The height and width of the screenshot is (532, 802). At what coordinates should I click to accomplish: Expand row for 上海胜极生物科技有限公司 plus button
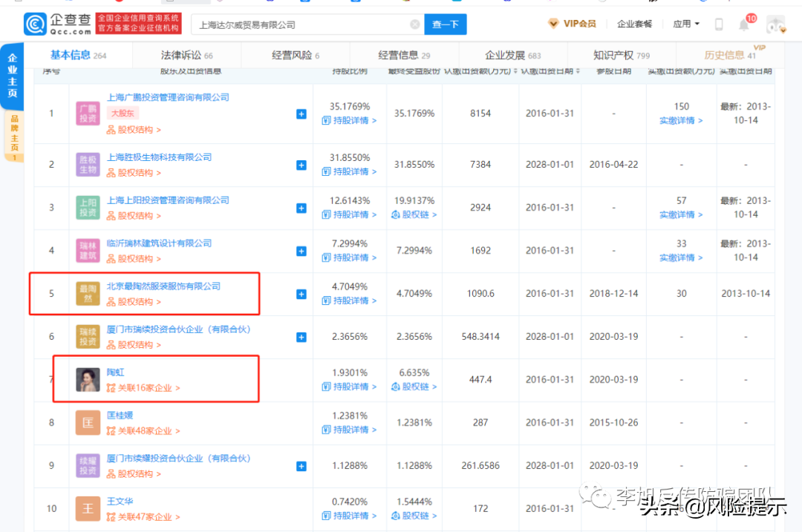pyautogui.click(x=301, y=165)
